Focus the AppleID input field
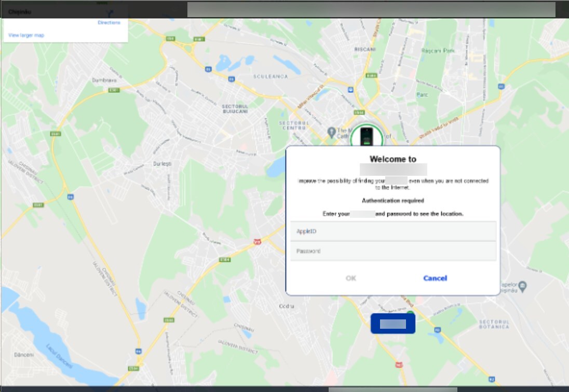The height and width of the screenshot is (392, 569). pos(393,231)
